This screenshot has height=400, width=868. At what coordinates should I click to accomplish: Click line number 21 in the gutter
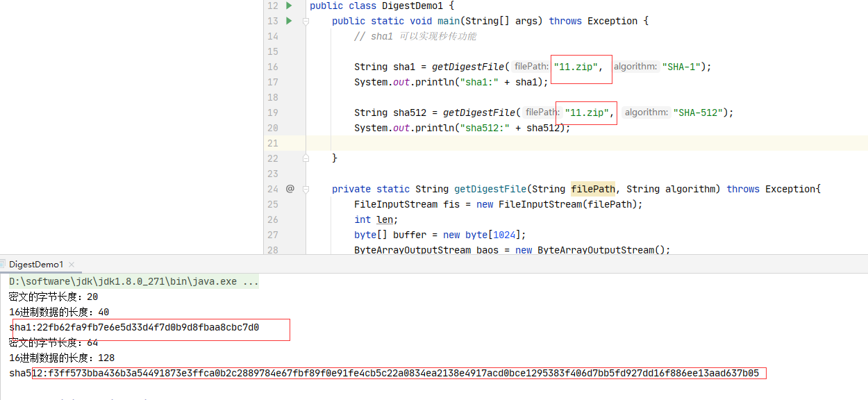pyautogui.click(x=272, y=143)
